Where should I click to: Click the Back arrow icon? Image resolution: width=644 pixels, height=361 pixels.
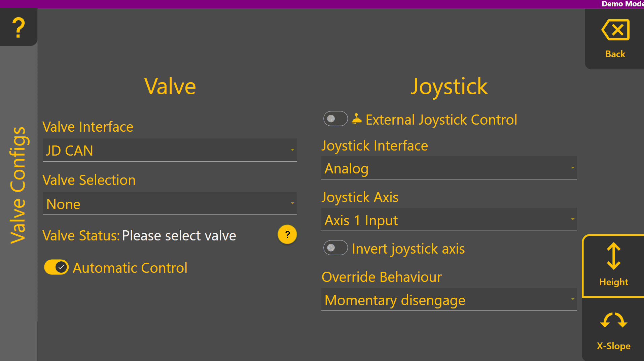(615, 30)
